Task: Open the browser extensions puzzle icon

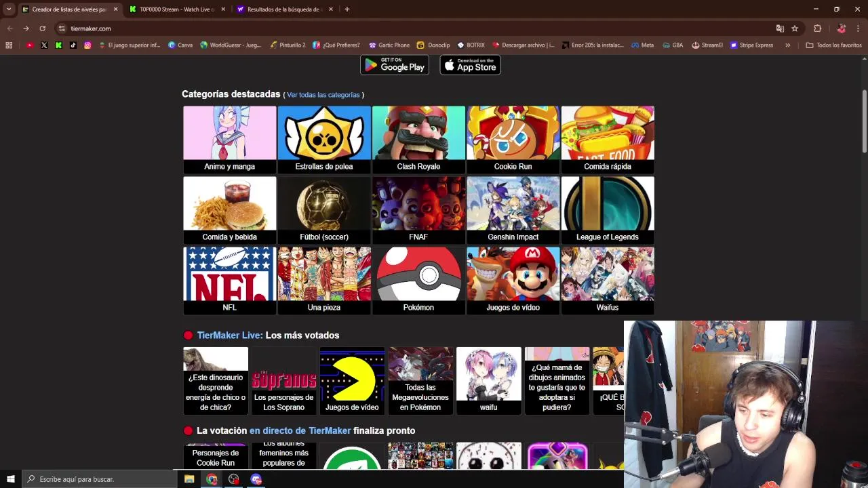Action: [x=817, y=28]
